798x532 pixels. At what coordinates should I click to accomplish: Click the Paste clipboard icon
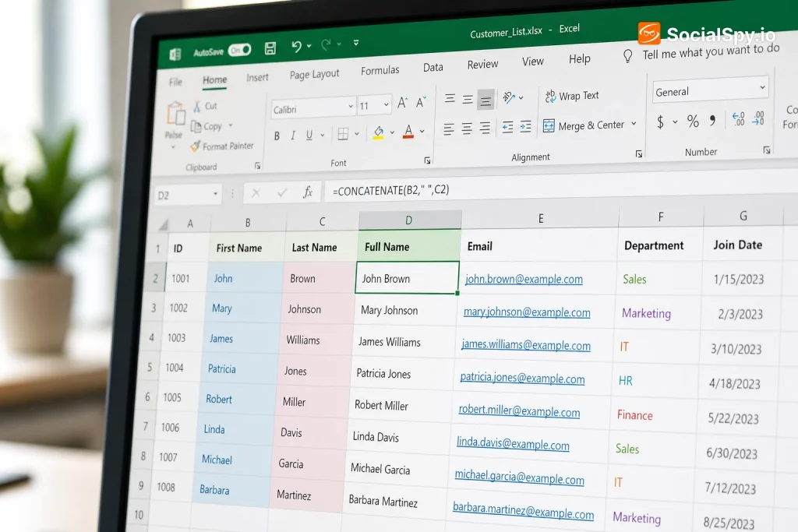[x=175, y=114]
